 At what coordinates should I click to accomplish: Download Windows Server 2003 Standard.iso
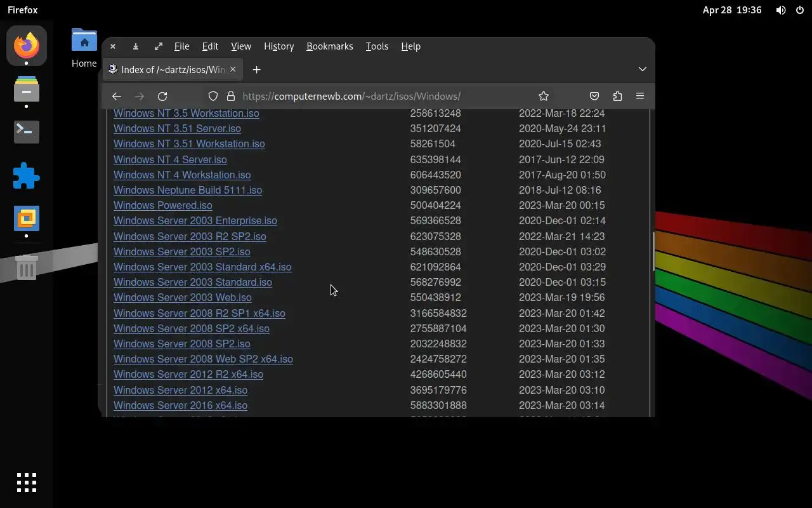click(x=193, y=283)
